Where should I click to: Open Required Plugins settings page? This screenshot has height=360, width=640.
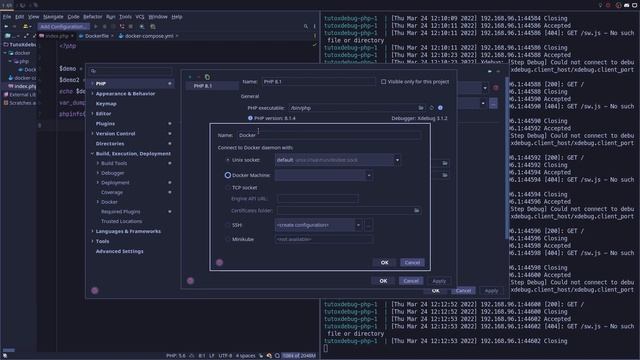[120, 211]
